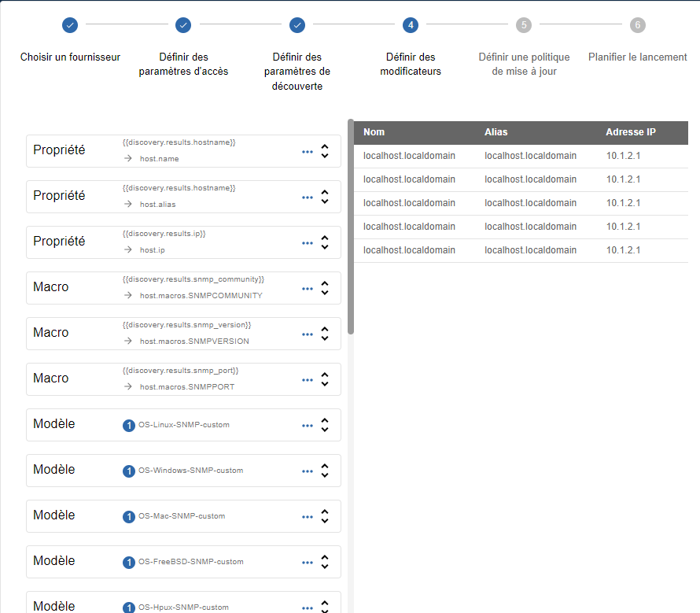This screenshot has height=613, width=700.
Task: Move host.name property modifier down
Action: pyautogui.click(x=325, y=156)
